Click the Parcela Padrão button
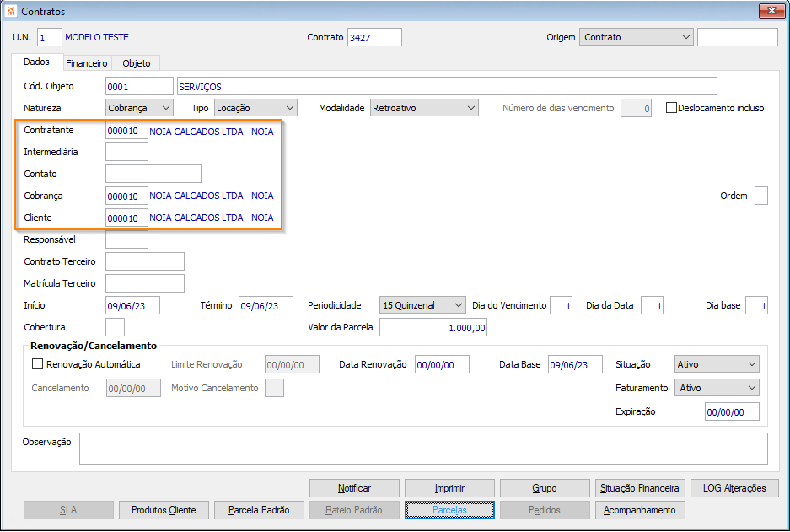The height and width of the screenshot is (532, 790). [x=259, y=510]
